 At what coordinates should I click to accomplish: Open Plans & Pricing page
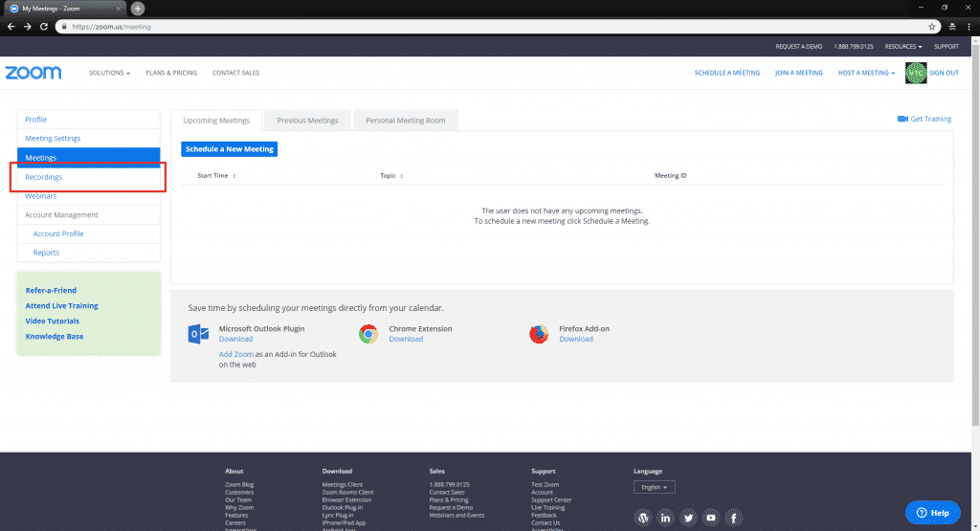point(171,73)
